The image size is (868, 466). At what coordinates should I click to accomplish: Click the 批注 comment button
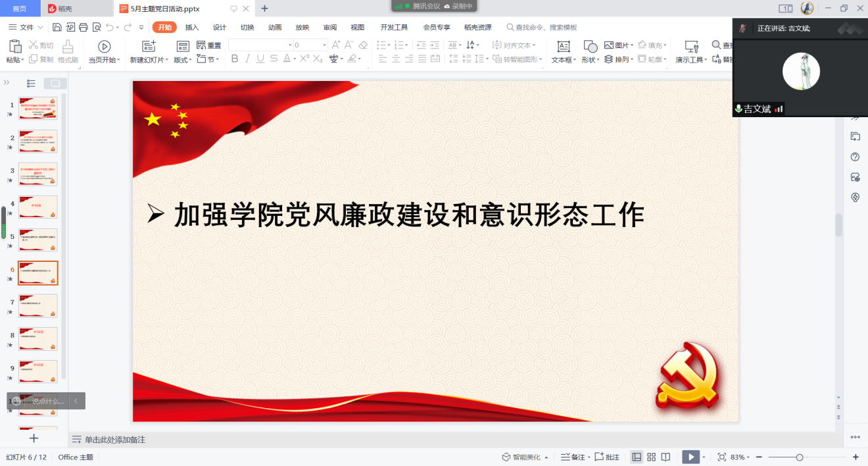pyautogui.click(x=607, y=457)
